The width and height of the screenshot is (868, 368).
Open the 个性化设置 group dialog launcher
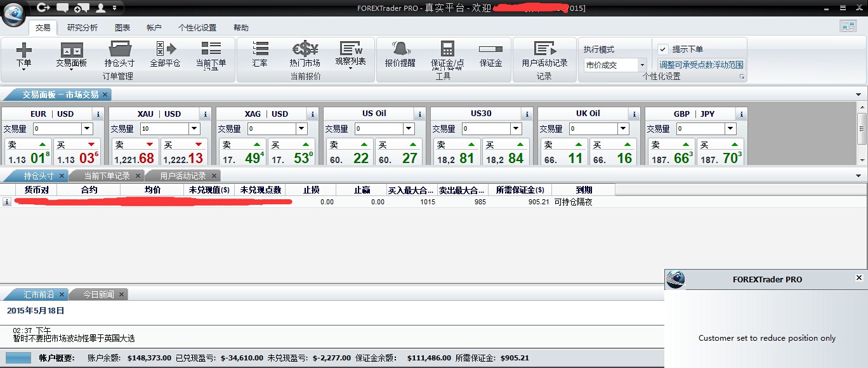[742, 77]
